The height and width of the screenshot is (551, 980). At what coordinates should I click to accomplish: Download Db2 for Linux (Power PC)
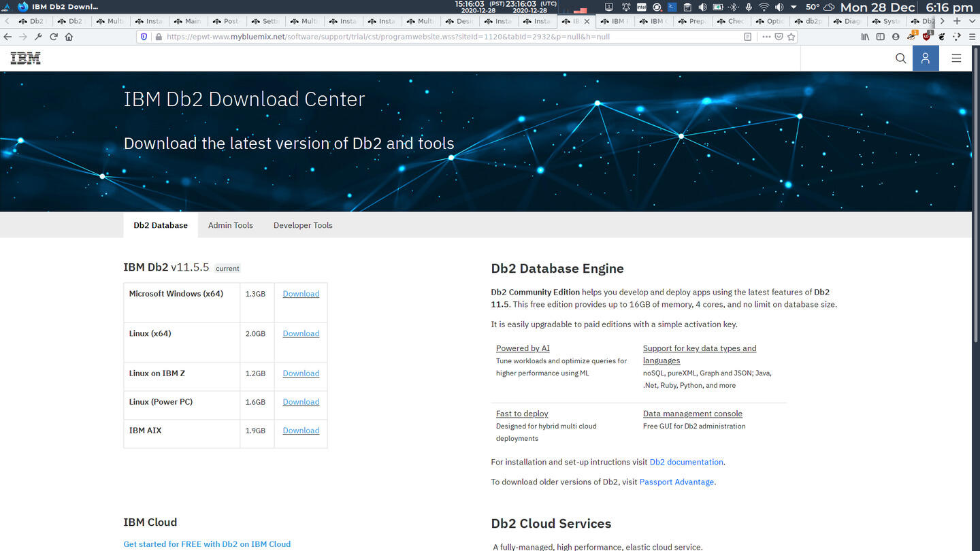[x=301, y=402]
